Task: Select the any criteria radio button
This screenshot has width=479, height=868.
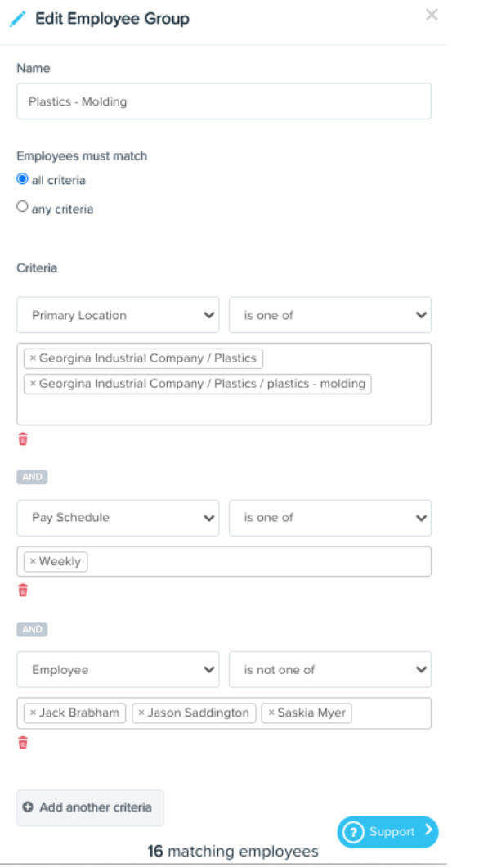Action: [22, 206]
